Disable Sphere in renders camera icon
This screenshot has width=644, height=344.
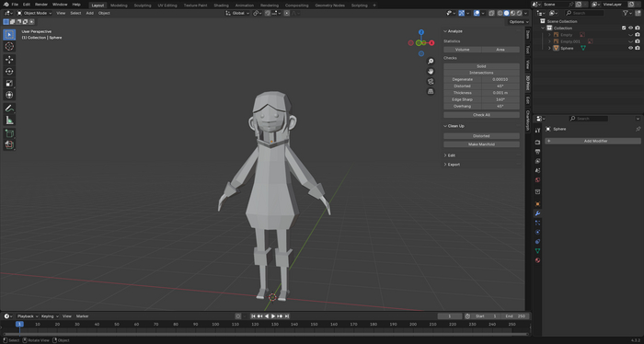pos(638,48)
